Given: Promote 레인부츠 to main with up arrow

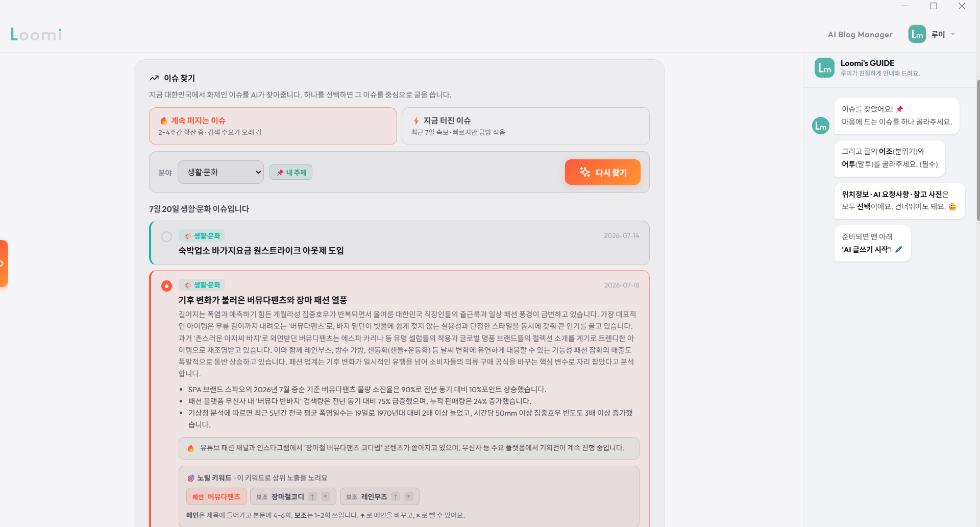Looking at the screenshot, I should 396,496.
